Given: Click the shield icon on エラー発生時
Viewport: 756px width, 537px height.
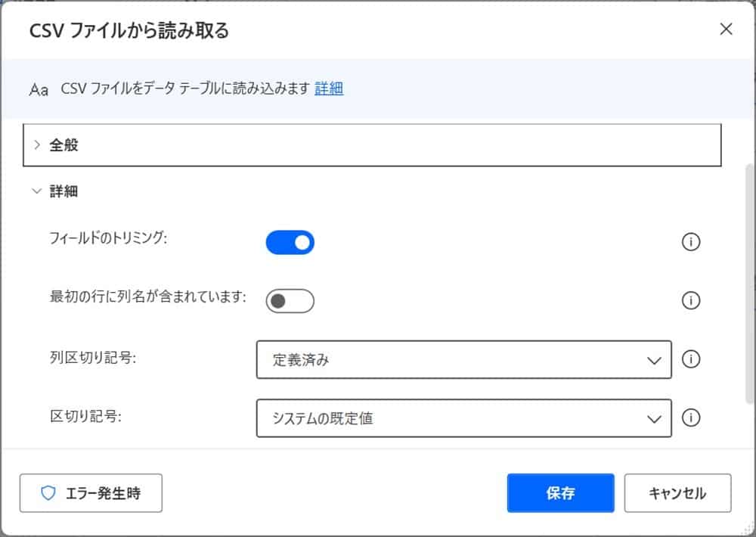Looking at the screenshot, I should click(50, 492).
